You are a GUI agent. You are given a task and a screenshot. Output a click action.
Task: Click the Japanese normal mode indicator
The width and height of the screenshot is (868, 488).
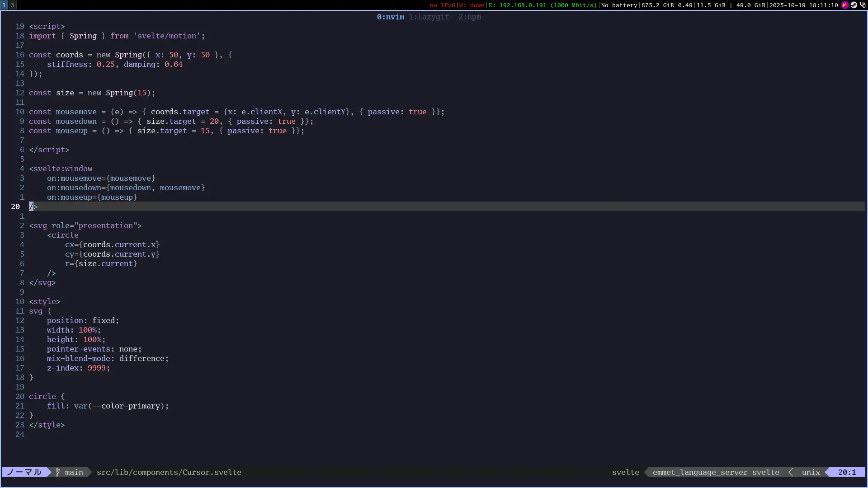point(24,472)
